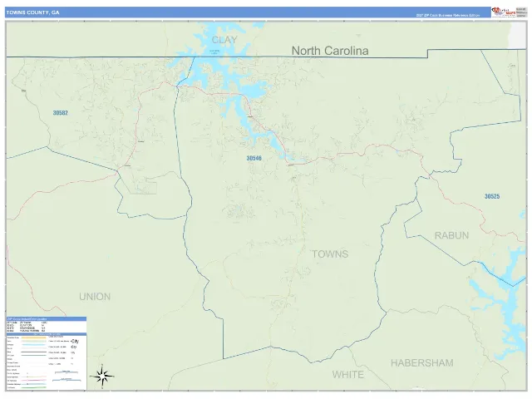Click the light blue water swatch in legend

pyautogui.click(x=34, y=345)
